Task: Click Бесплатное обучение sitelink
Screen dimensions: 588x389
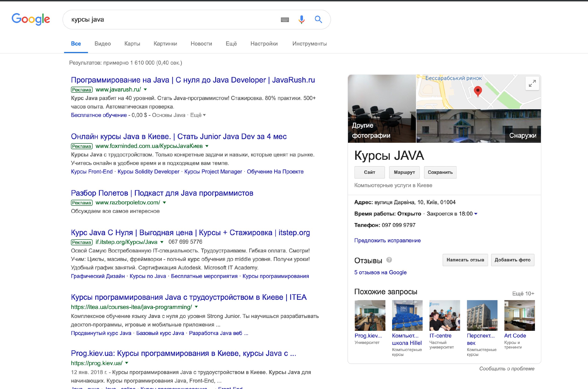Action: [x=99, y=115]
